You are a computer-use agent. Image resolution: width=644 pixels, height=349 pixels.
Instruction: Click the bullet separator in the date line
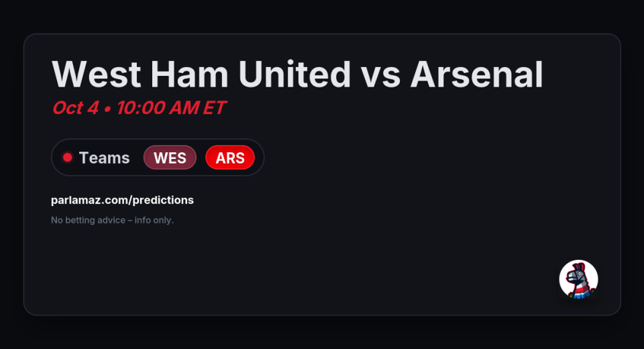click(x=107, y=109)
